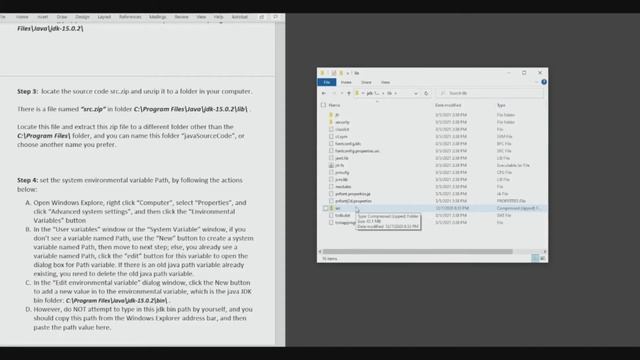
Task: Switch to Word Mailings tab
Action: [157, 17]
